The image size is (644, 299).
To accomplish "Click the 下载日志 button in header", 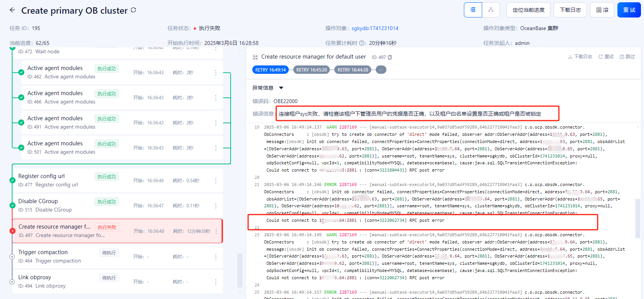I will (x=570, y=10).
